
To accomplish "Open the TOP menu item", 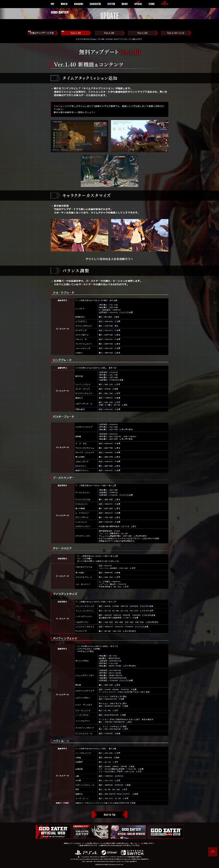I will (x=52, y=4).
